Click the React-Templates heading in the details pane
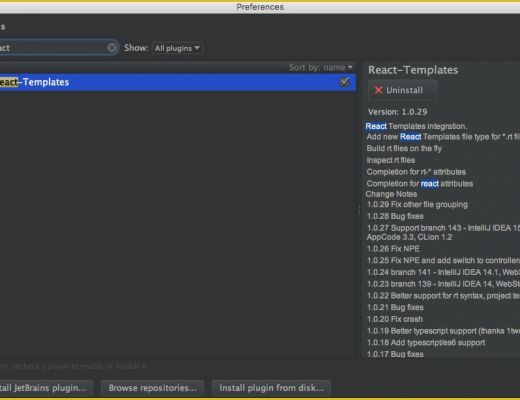 point(413,70)
